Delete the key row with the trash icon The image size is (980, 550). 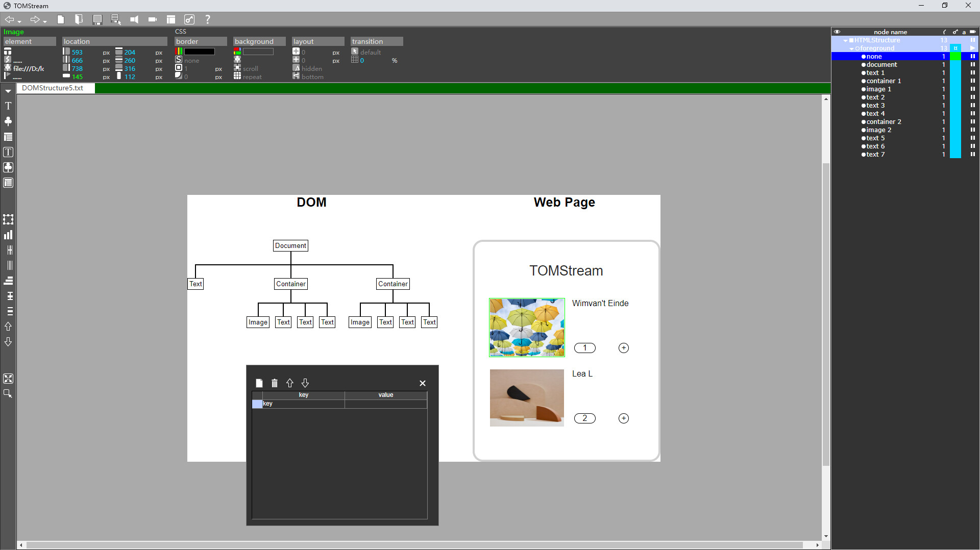pyautogui.click(x=275, y=383)
